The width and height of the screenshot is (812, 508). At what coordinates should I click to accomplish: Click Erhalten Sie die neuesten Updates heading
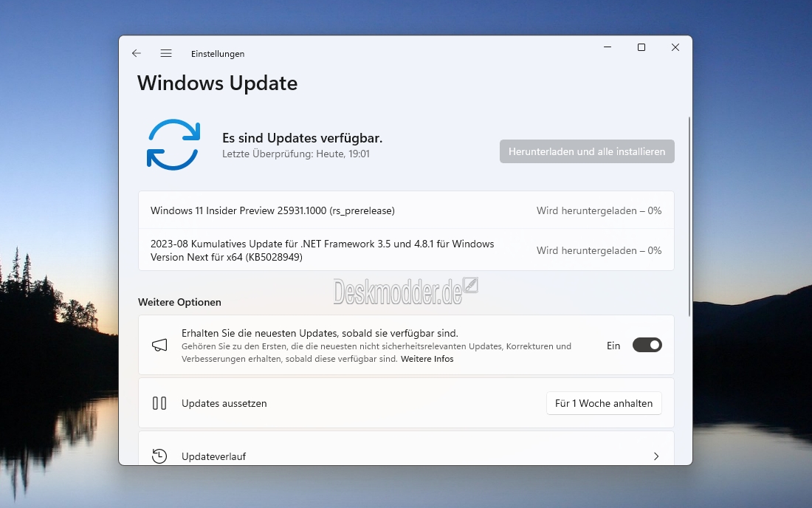[x=320, y=333]
